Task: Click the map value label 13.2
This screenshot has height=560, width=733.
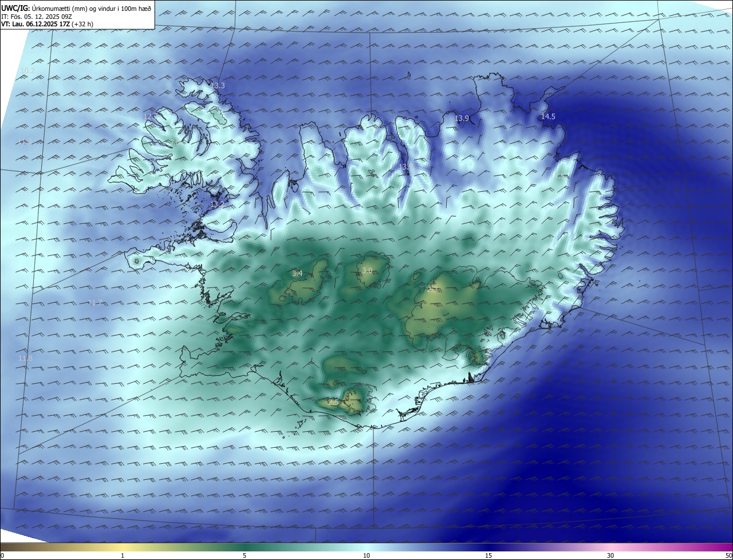Action: click(x=217, y=204)
